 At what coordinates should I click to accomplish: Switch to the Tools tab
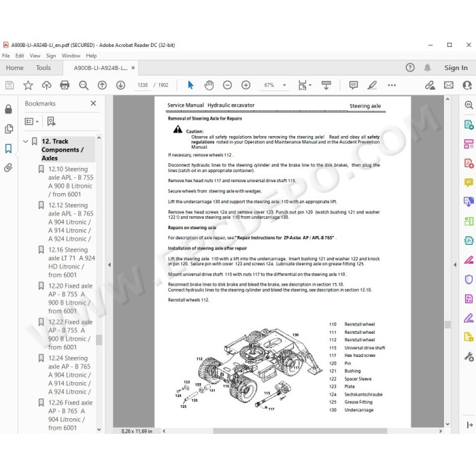44,68
